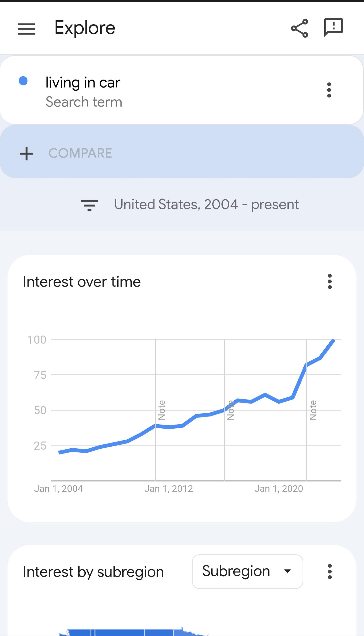This screenshot has height=636, width=364.
Task: Tap the filter icon beside United States
Action: point(89,205)
